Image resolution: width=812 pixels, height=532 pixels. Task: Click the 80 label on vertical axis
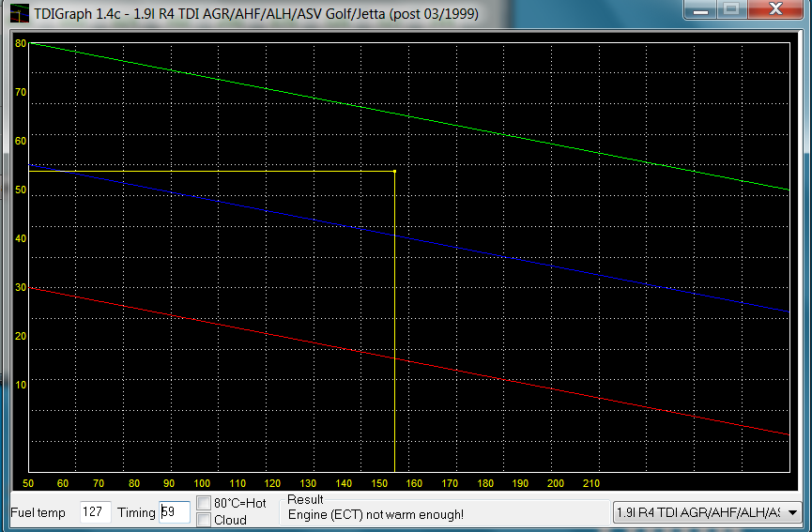tap(21, 44)
